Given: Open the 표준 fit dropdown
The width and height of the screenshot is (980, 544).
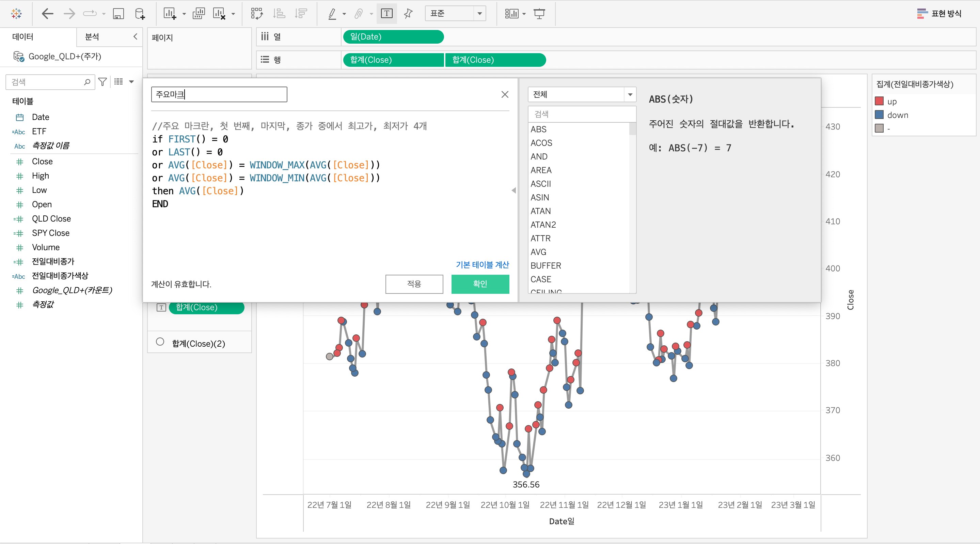Looking at the screenshot, I should coord(479,14).
